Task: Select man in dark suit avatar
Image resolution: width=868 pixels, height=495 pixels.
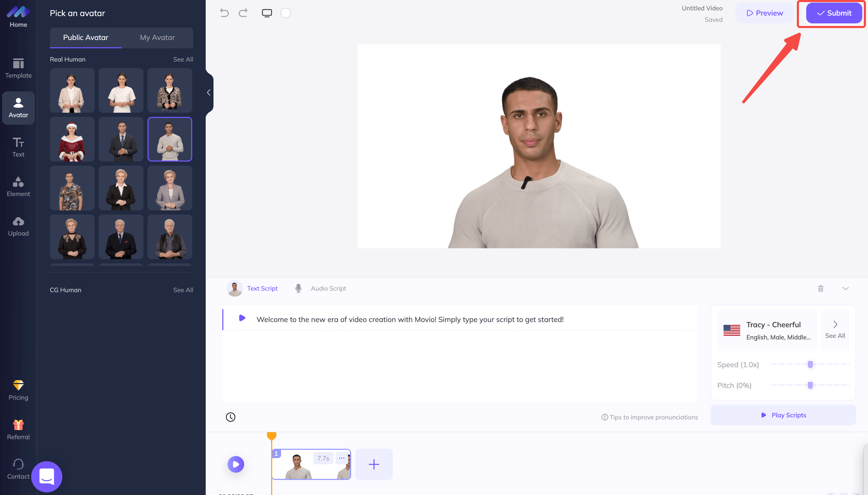Action: pos(121,139)
